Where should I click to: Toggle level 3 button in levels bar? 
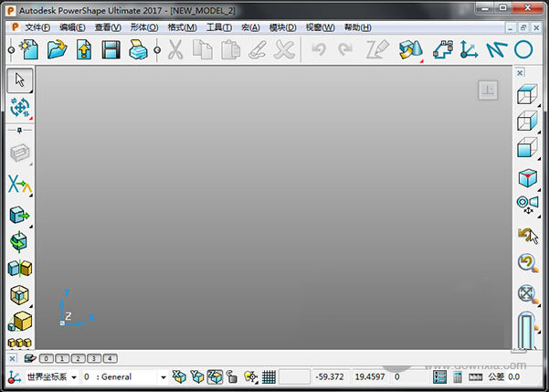click(x=94, y=358)
